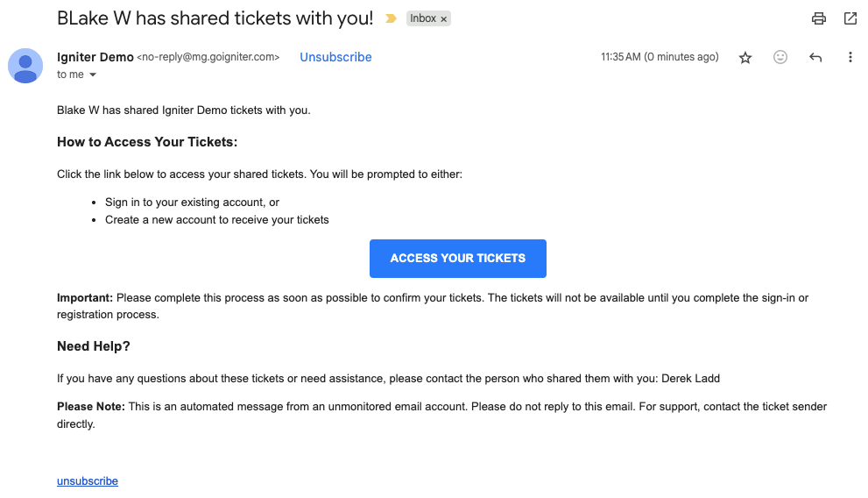Click the Unsubscribe link beside the sender address
Screen dimensions: 868x498
[335, 57]
